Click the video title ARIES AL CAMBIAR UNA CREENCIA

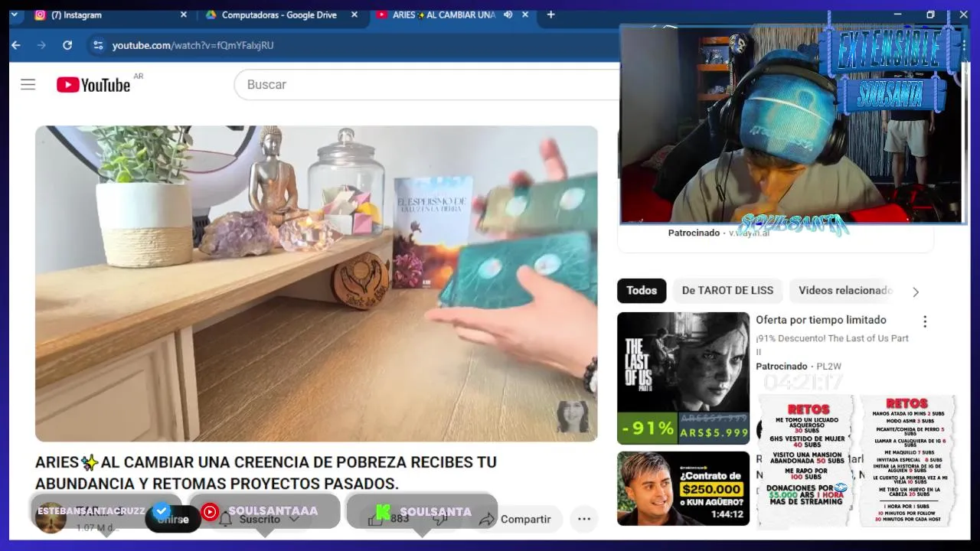click(266, 473)
